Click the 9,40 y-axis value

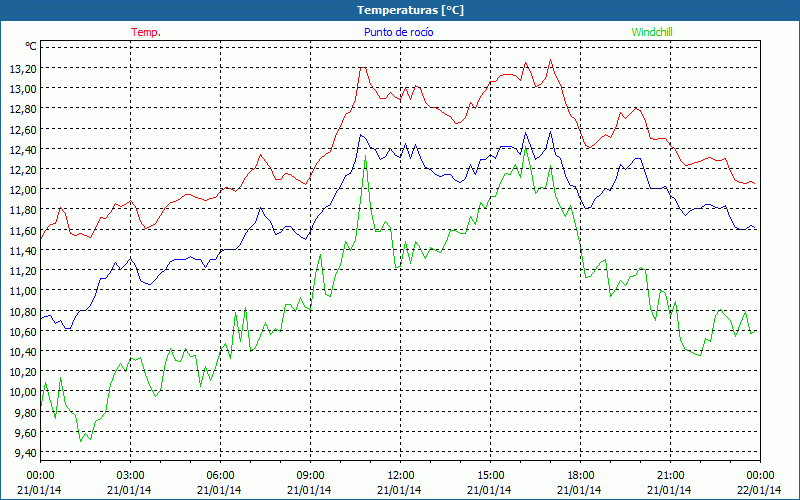click(26, 452)
